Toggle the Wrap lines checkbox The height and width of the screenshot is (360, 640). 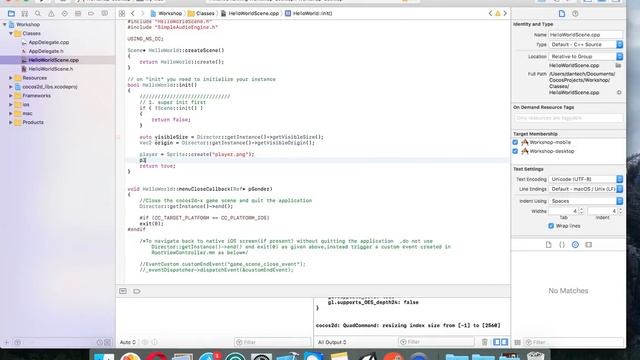551,226
